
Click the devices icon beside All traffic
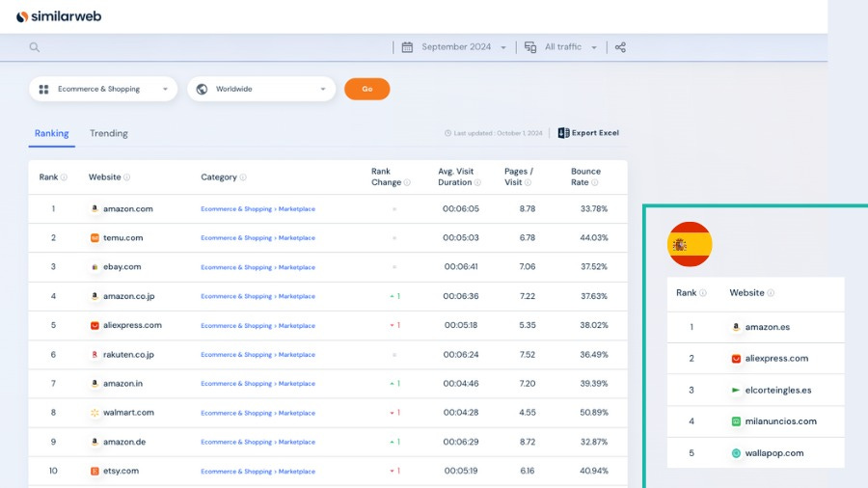pos(530,47)
